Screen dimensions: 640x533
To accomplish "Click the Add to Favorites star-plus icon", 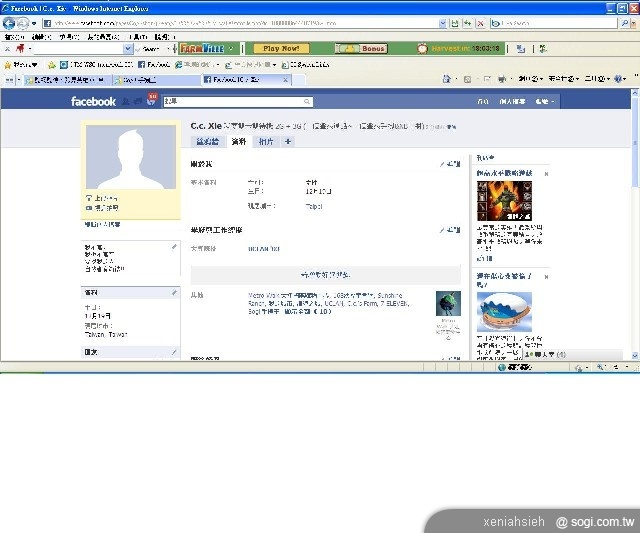I will (52, 64).
